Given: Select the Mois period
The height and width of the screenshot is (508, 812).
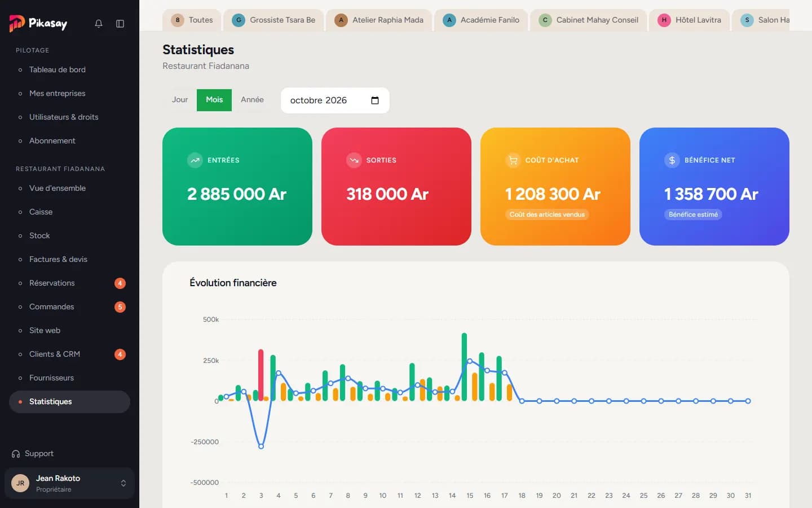Looking at the screenshot, I should point(214,100).
